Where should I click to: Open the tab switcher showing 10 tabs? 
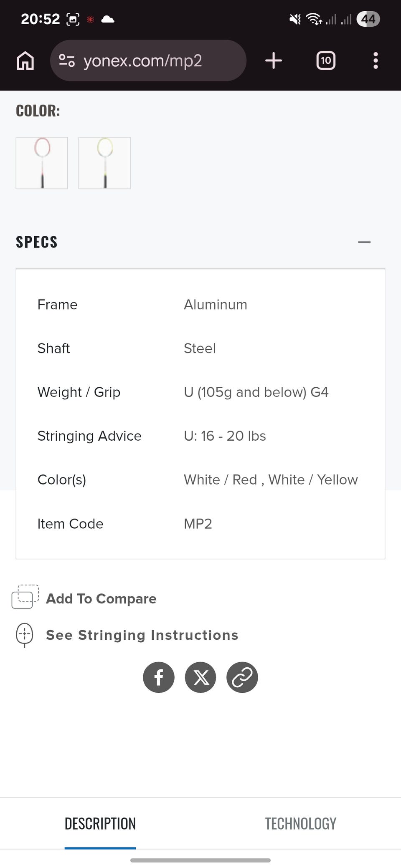coord(326,61)
